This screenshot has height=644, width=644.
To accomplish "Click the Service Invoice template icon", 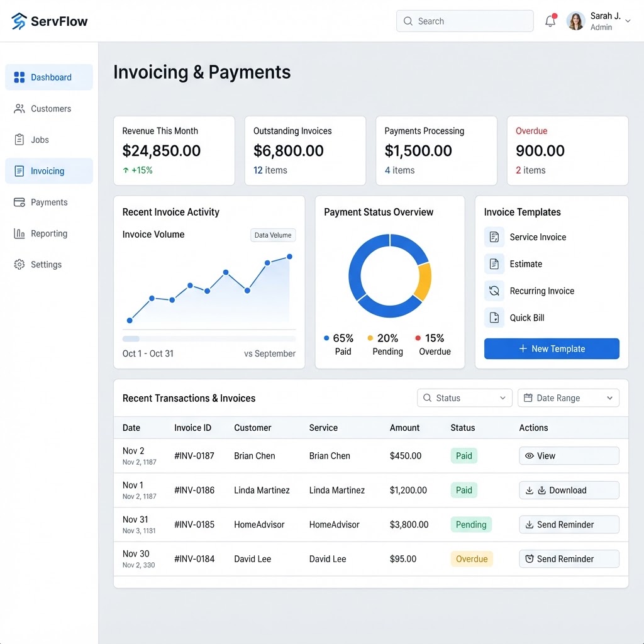I will click(x=494, y=237).
